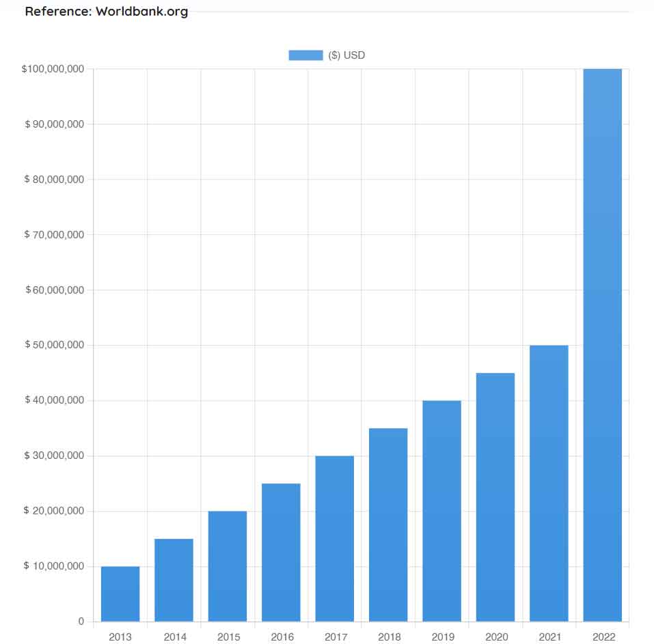Image resolution: width=654 pixels, height=644 pixels.
Task: Click the bar for 2015
Action: tap(228, 566)
